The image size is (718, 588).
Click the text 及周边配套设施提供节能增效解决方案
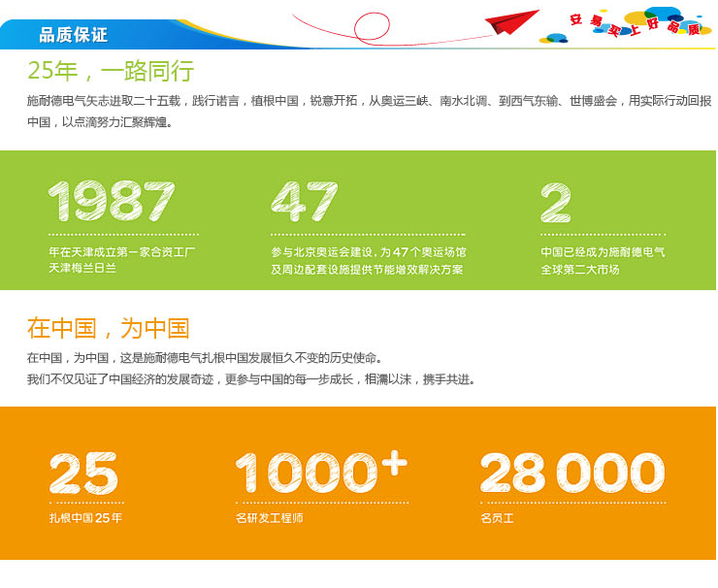(x=367, y=270)
